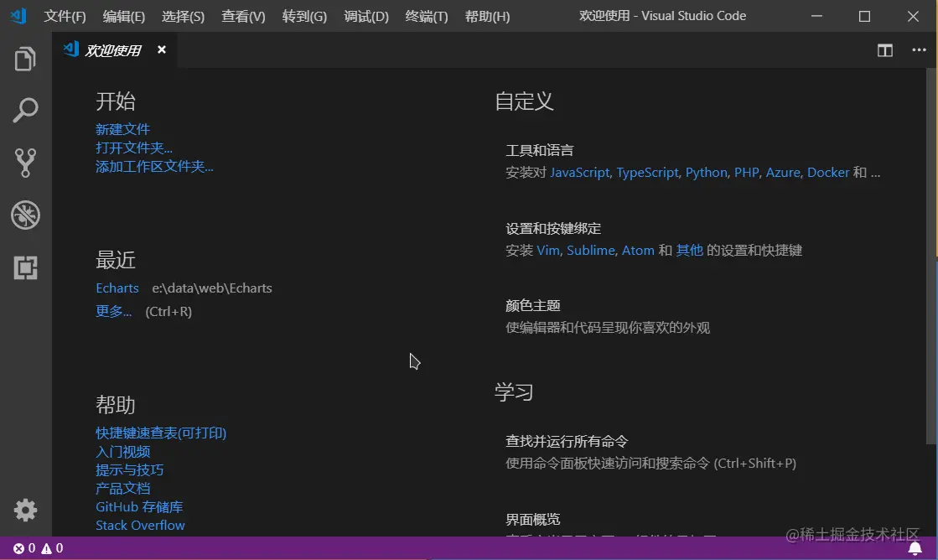The width and height of the screenshot is (938, 560).
Task: Minimize the Visual Studio Code window
Action: coord(816,16)
